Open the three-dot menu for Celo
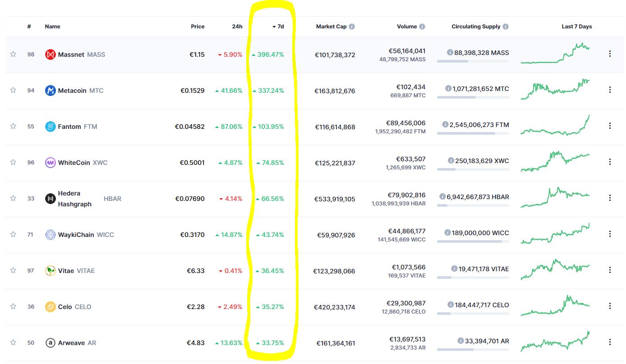This screenshot has height=364, width=626. coord(610,306)
